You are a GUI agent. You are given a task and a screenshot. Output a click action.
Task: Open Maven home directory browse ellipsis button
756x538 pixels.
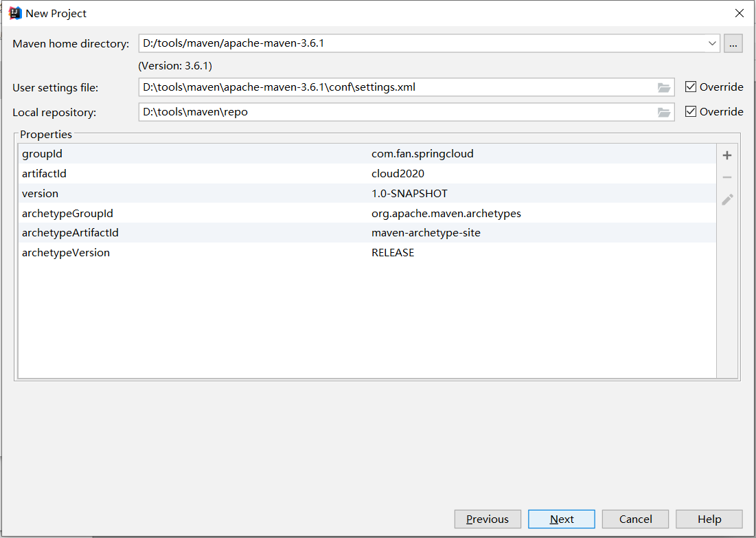pos(733,43)
